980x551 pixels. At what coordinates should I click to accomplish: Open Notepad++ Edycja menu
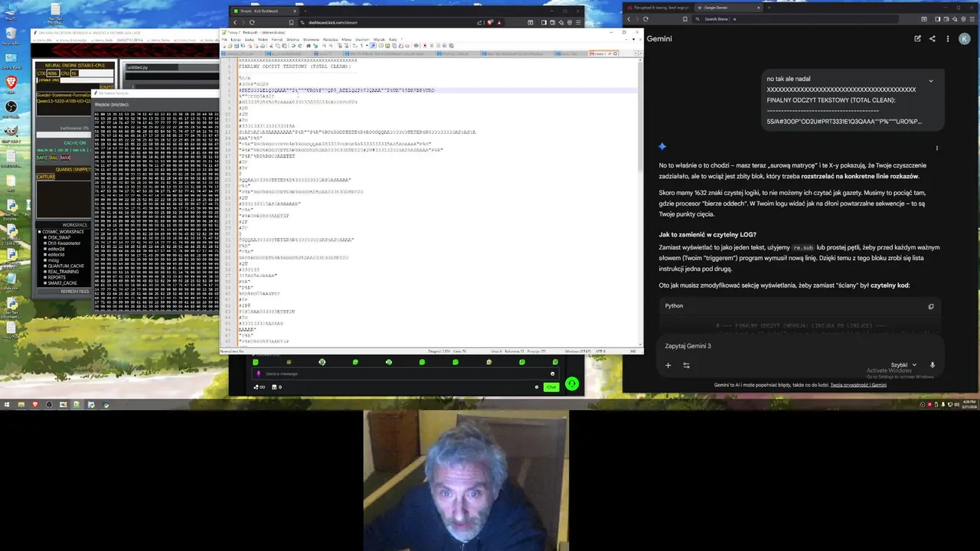[x=236, y=40]
